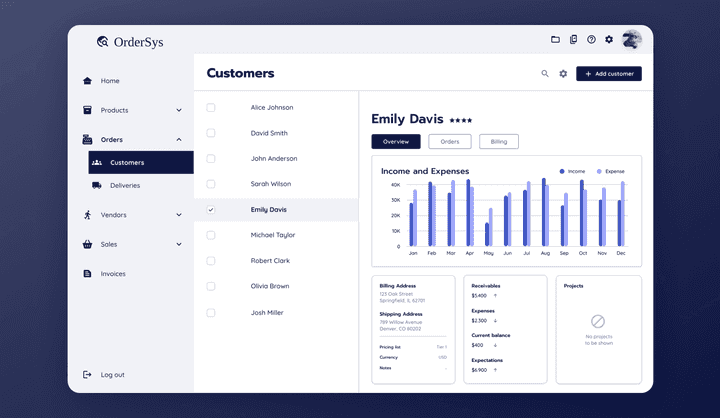Open Invoices in the sidebar
Image resolution: width=720 pixels, height=418 pixels.
113,274
